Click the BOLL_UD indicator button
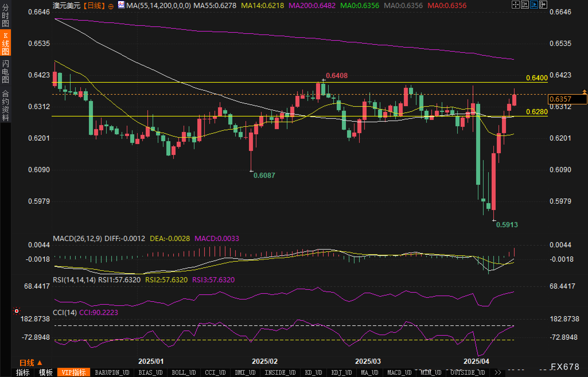This screenshot has width=588, height=377. pyautogui.click(x=184, y=372)
